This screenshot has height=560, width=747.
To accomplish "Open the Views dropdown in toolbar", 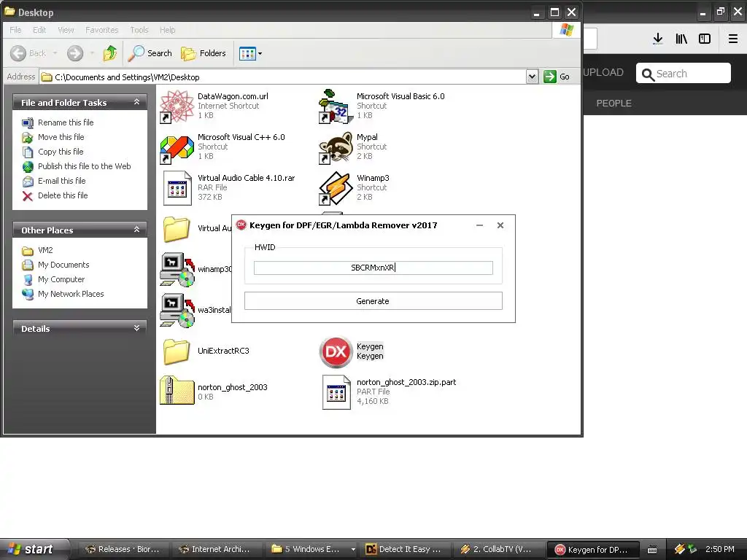I will [x=251, y=53].
